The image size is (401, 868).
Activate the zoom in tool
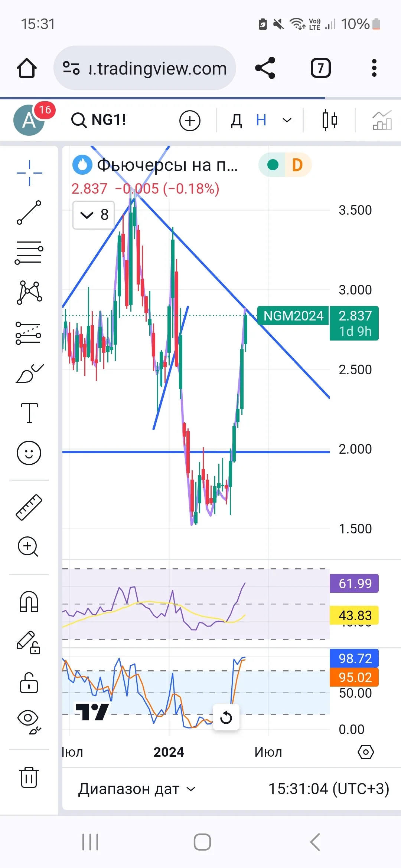[x=28, y=547]
